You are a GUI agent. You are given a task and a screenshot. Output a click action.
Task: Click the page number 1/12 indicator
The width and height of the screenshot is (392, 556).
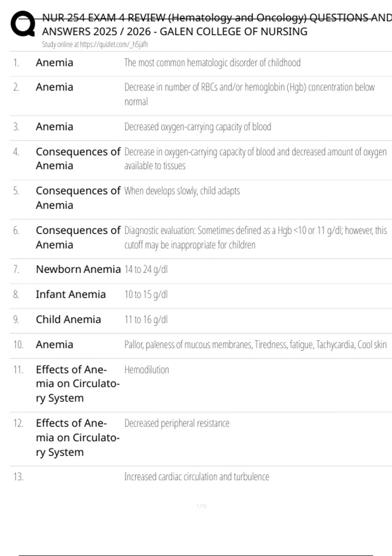pyautogui.click(x=202, y=506)
